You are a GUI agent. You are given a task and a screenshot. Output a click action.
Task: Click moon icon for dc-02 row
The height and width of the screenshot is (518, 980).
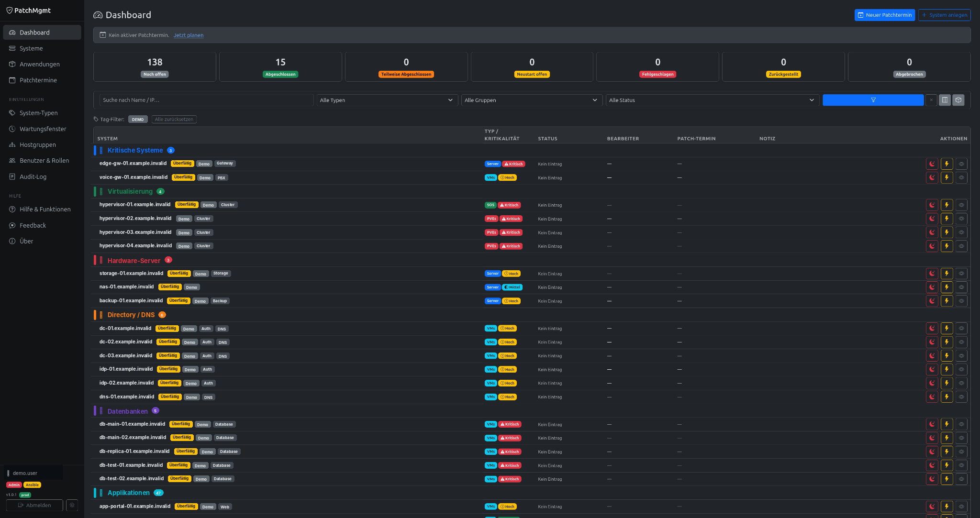pos(932,342)
